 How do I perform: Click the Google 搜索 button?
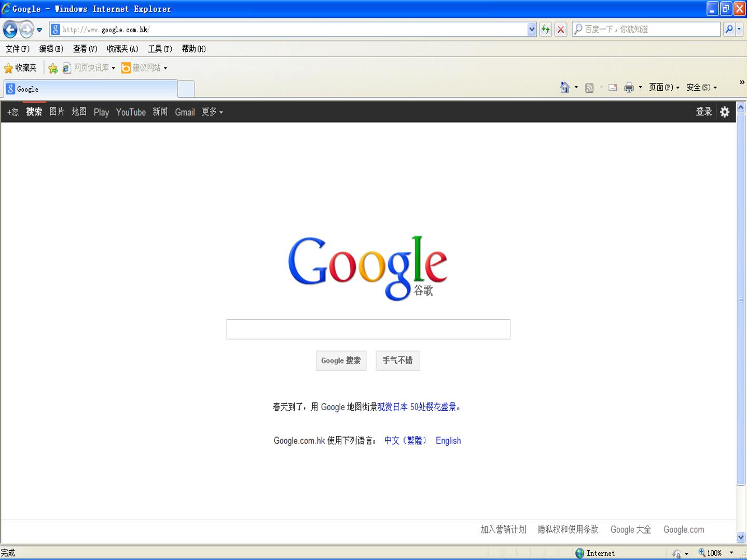click(341, 360)
